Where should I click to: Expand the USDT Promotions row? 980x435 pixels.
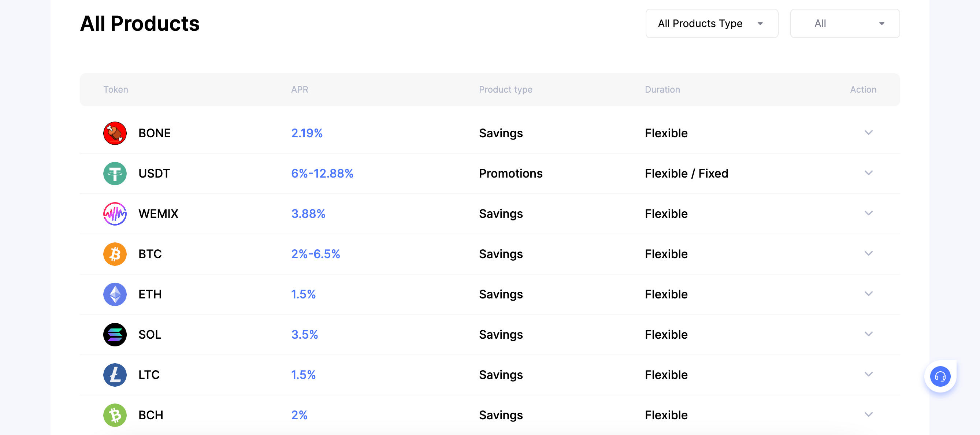point(869,173)
